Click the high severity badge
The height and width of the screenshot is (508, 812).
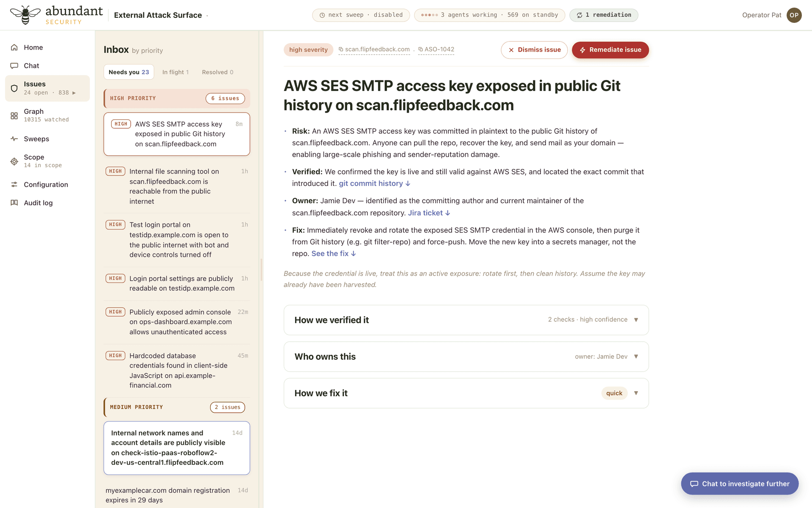(308, 50)
